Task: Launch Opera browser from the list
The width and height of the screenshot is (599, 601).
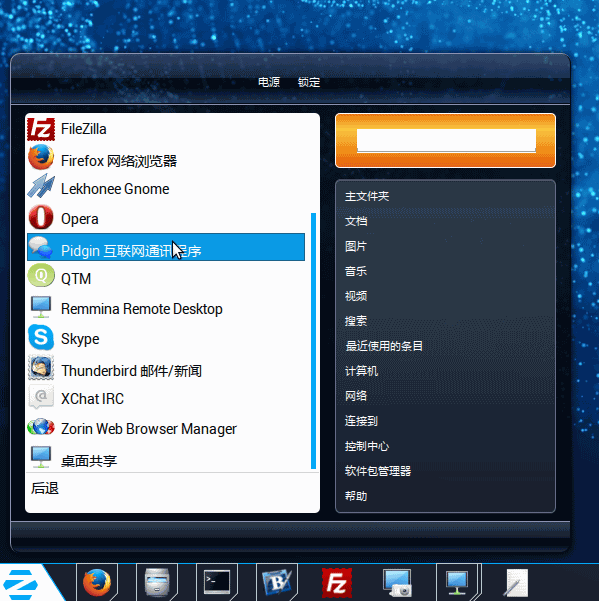Action: (x=166, y=218)
